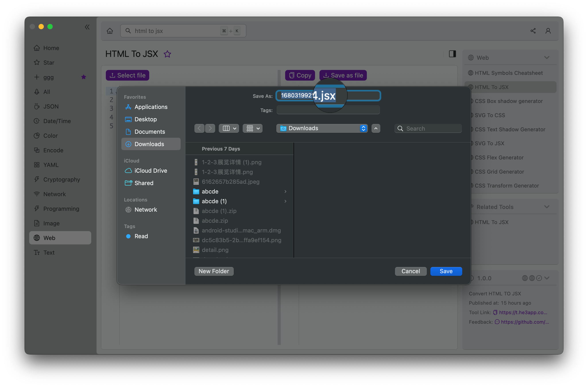
Task: Open the YAML category
Action: click(60, 164)
